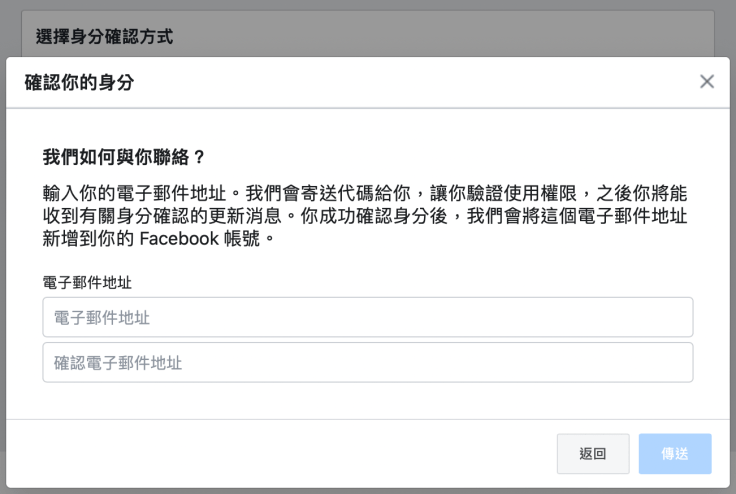Focus the 確認電子郵件地址 input field
This screenshot has height=494, width=736.
click(x=367, y=363)
